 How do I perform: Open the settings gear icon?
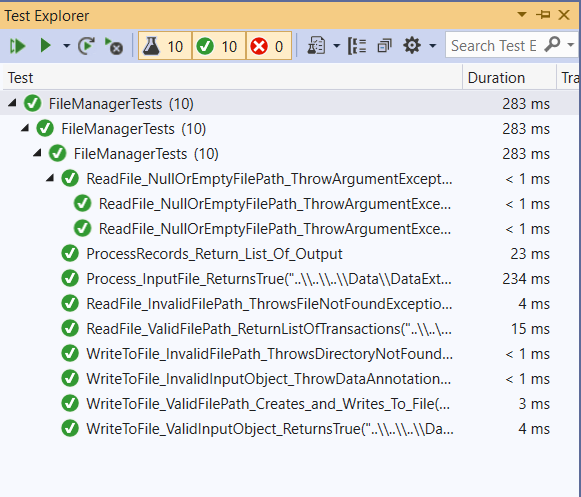coord(412,46)
